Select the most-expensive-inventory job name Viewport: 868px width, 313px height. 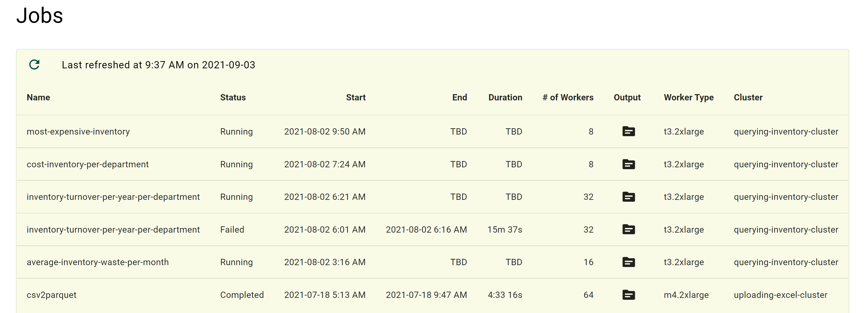pyautogui.click(x=78, y=132)
